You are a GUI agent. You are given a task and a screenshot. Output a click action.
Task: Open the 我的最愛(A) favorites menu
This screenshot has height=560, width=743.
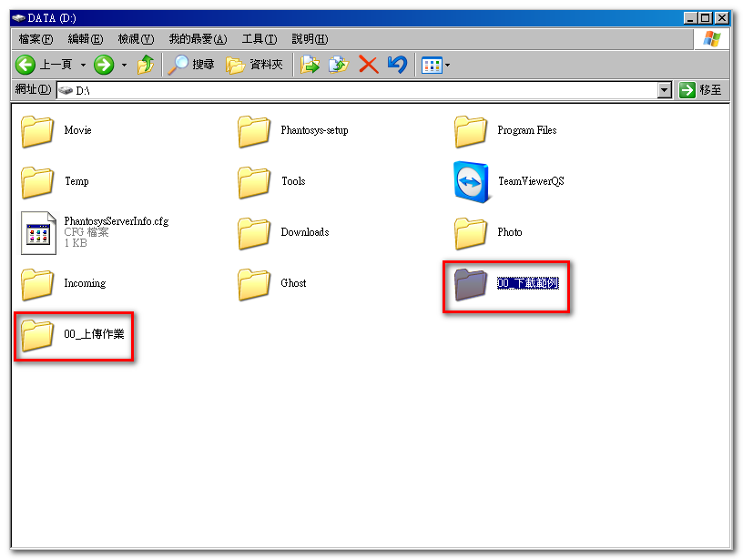pyautogui.click(x=197, y=39)
